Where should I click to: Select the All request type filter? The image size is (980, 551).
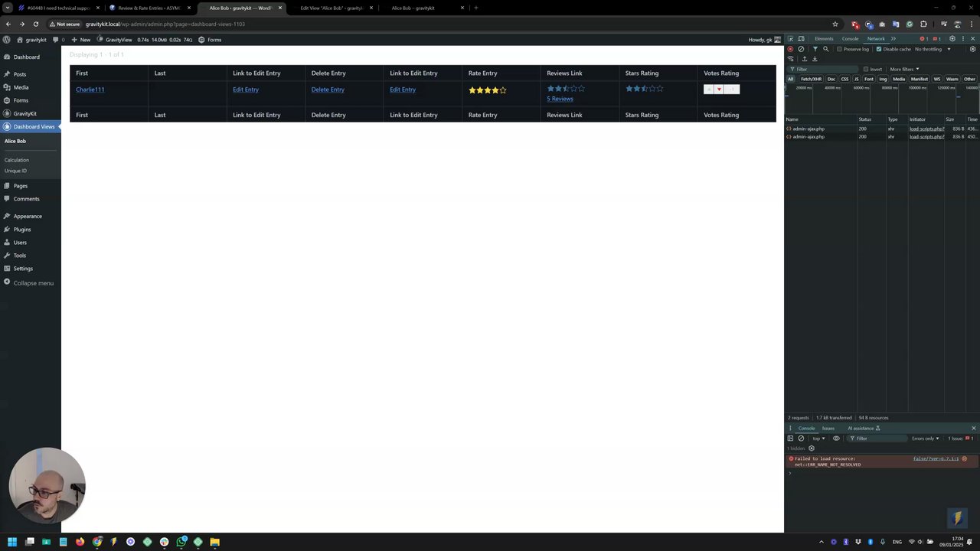(791, 79)
